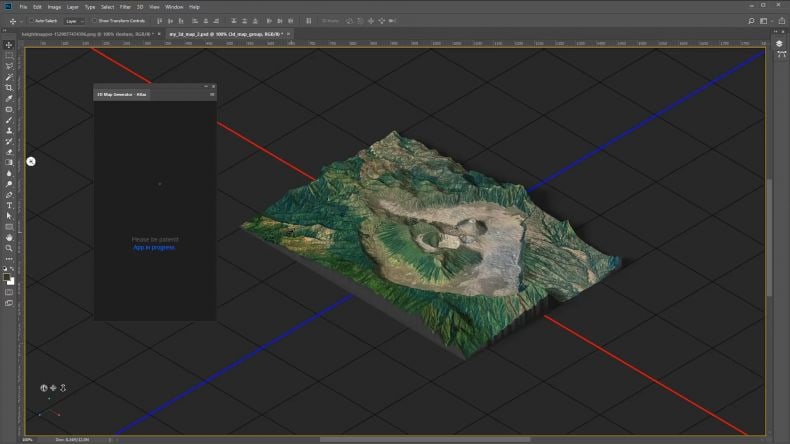Click the foreground color swatch
Image resolution: width=790 pixels, height=444 pixels.
point(7,278)
